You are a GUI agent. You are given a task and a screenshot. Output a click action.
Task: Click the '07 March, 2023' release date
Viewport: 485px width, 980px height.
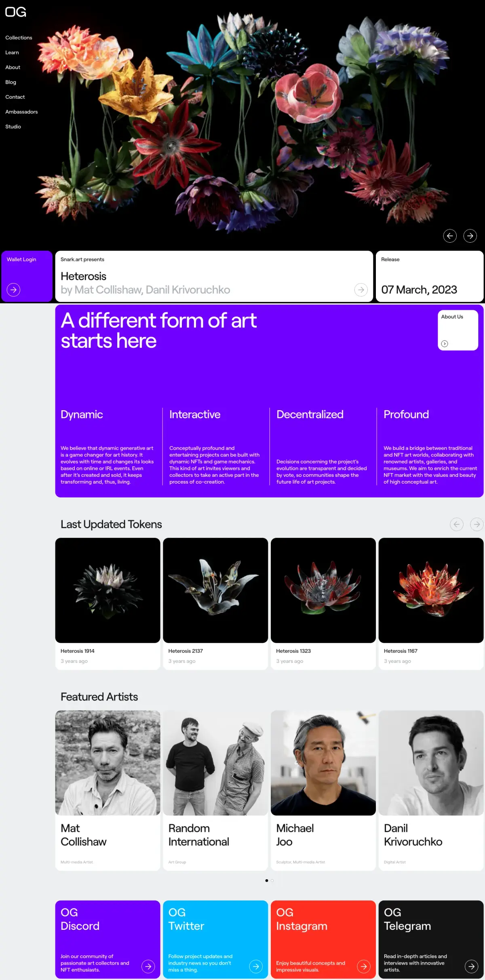pyautogui.click(x=419, y=290)
